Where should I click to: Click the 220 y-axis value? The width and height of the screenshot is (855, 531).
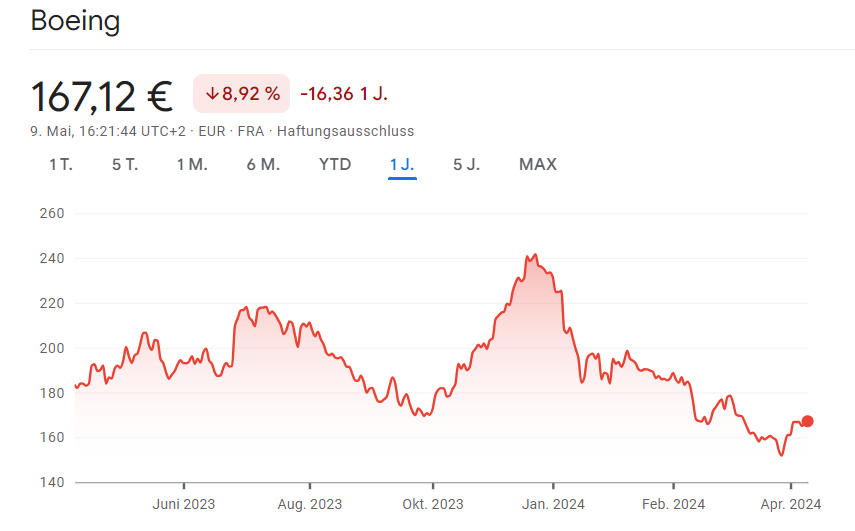(x=52, y=303)
